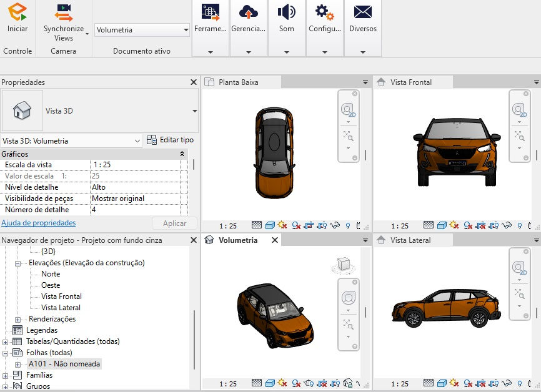Expand the A101 - Não nomeada sheet
Image resolution: width=541 pixels, height=392 pixels.
coord(17,364)
